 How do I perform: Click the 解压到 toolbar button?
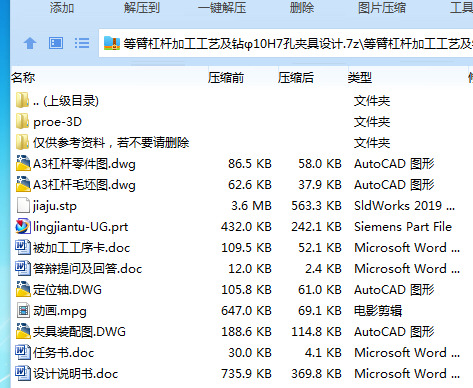142,7
